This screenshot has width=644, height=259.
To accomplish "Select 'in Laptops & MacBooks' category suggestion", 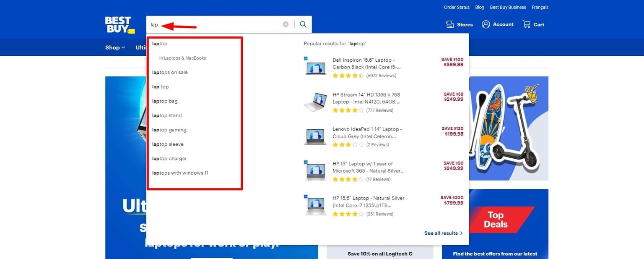I will (x=182, y=58).
